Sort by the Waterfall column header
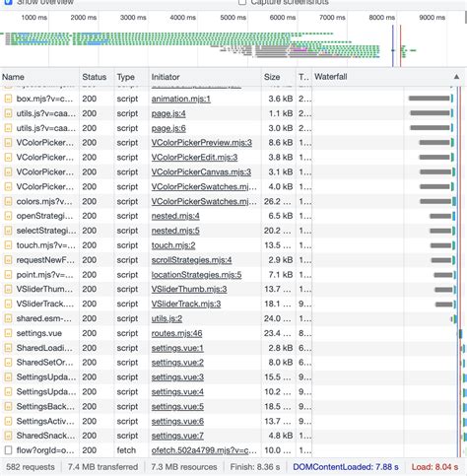The height and width of the screenshot is (476, 467). click(x=331, y=77)
